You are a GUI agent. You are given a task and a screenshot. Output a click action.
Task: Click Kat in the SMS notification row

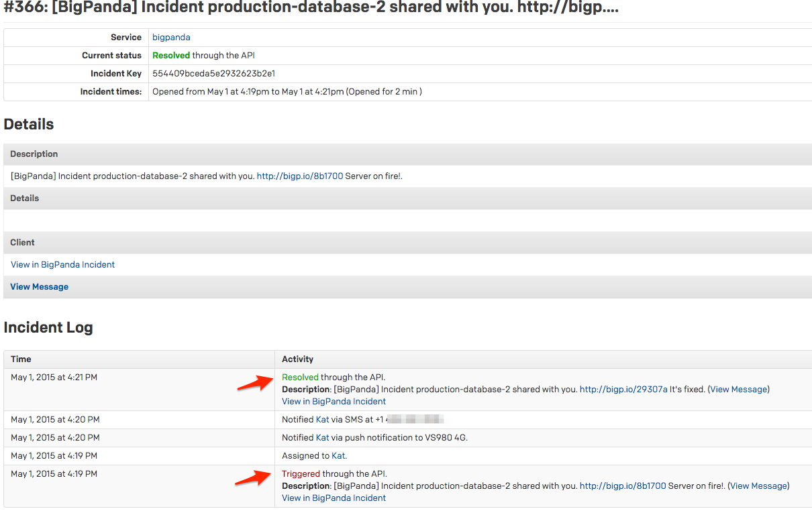click(x=322, y=419)
